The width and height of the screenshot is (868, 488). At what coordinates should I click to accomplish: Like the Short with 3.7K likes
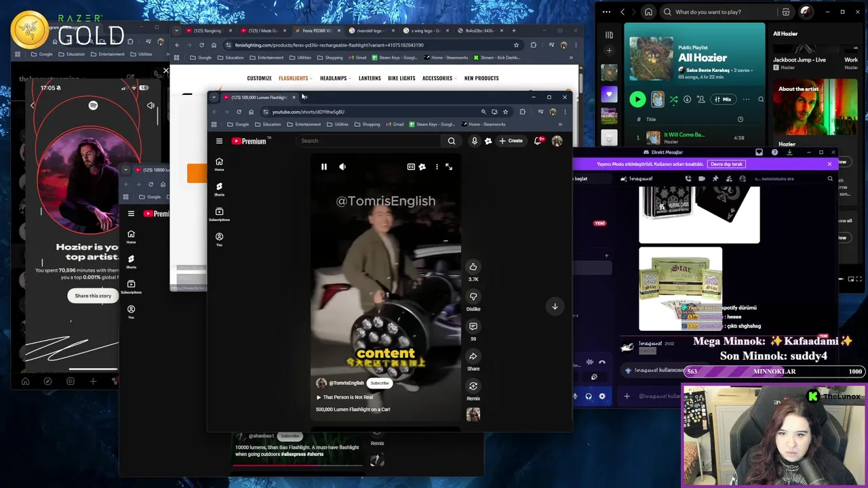point(473,267)
